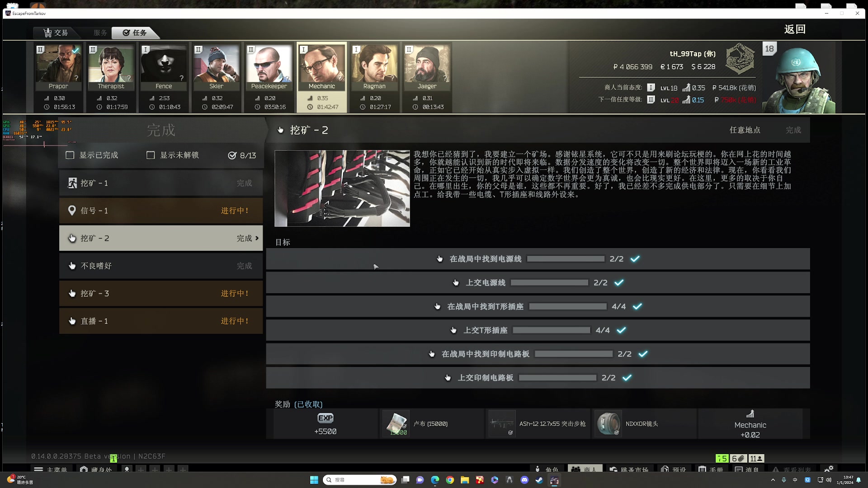Click the ASh-12 assault rifle reward icon

pyautogui.click(x=502, y=424)
